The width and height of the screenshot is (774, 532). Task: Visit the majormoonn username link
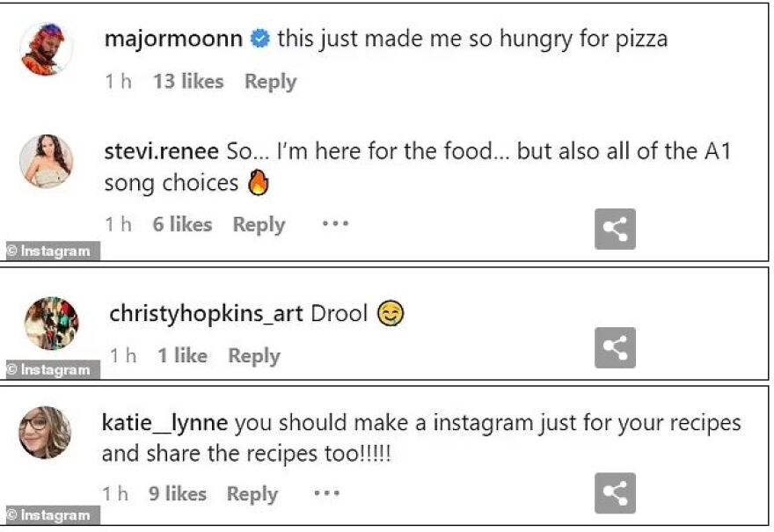(x=172, y=39)
